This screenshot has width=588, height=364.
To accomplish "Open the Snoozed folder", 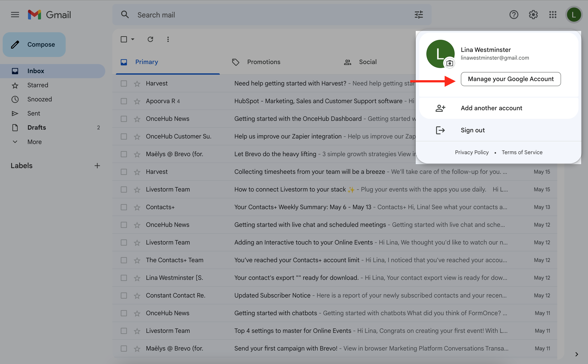I will (x=53, y=99).
